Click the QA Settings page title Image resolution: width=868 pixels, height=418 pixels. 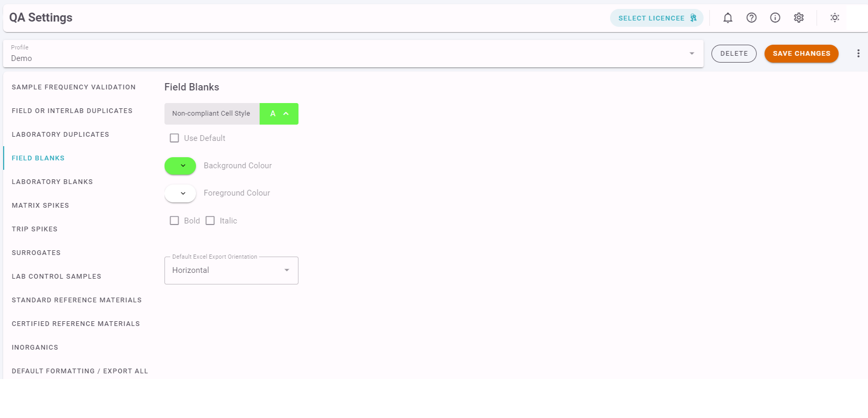[41, 18]
